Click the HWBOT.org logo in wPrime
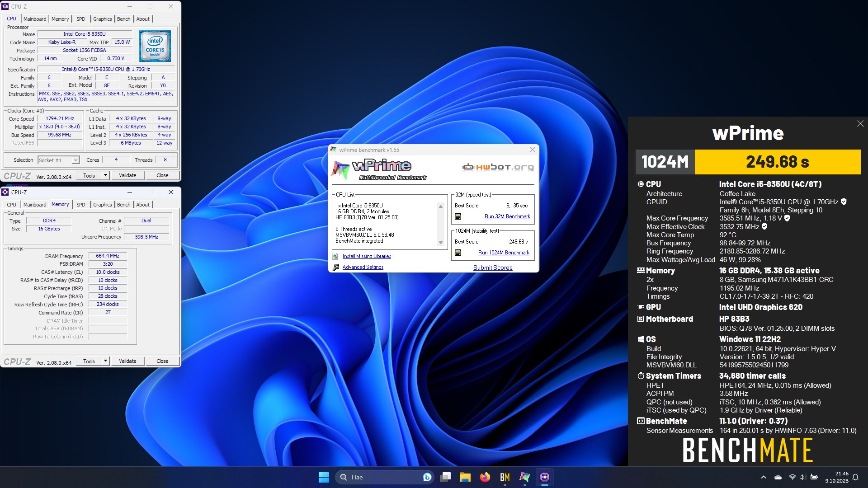868x488 pixels. [498, 167]
